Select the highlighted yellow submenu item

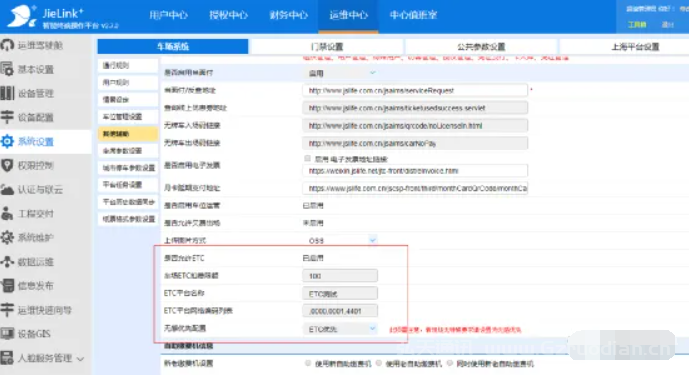(x=128, y=134)
